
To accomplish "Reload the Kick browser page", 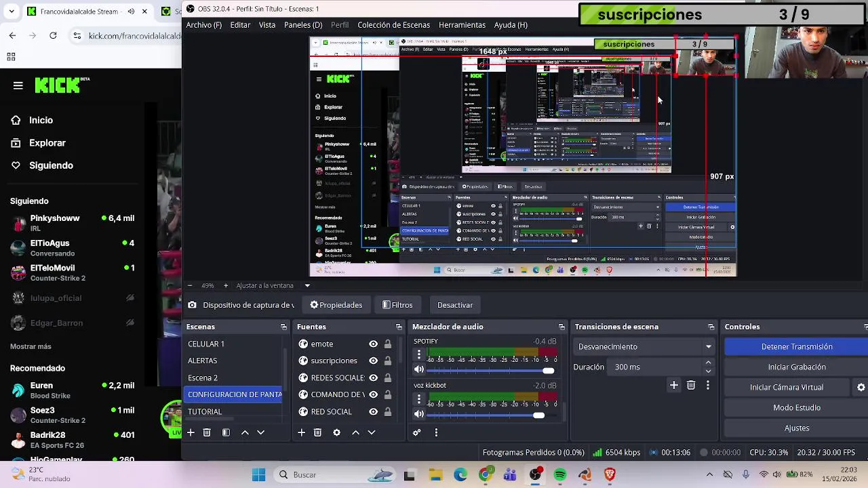I will (x=53, y=35).
